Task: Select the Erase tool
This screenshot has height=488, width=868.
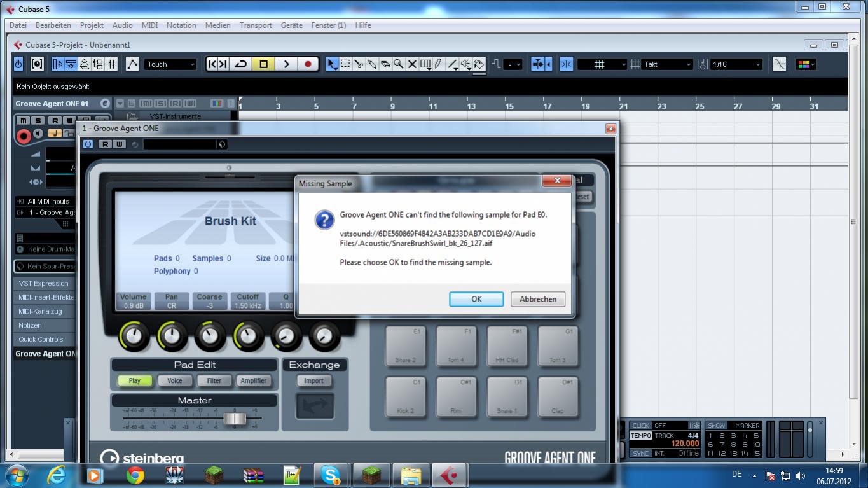Action: pyautogui.click(x=385, y=64)
